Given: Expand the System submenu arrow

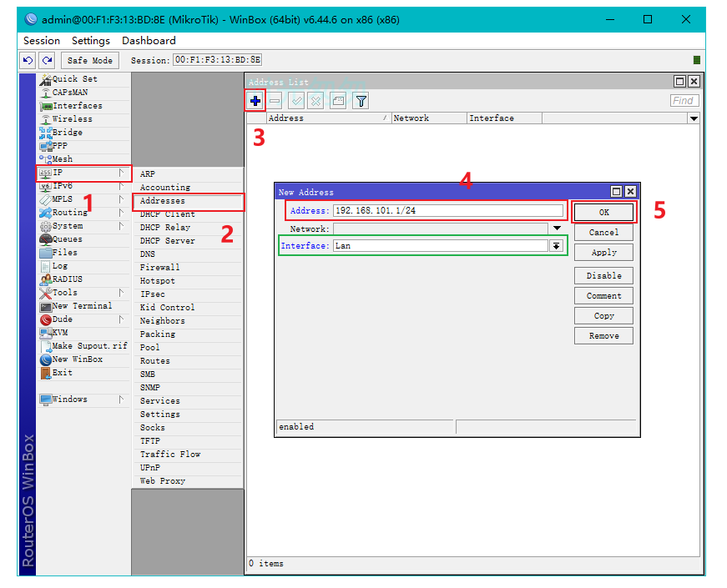Looking at the screenshot, I should (x=121, y=226).
